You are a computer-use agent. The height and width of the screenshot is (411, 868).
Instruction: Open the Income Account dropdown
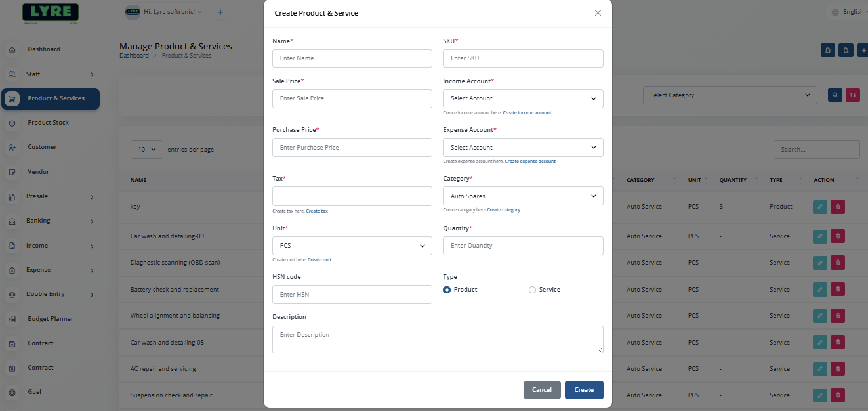coord(522,98)
